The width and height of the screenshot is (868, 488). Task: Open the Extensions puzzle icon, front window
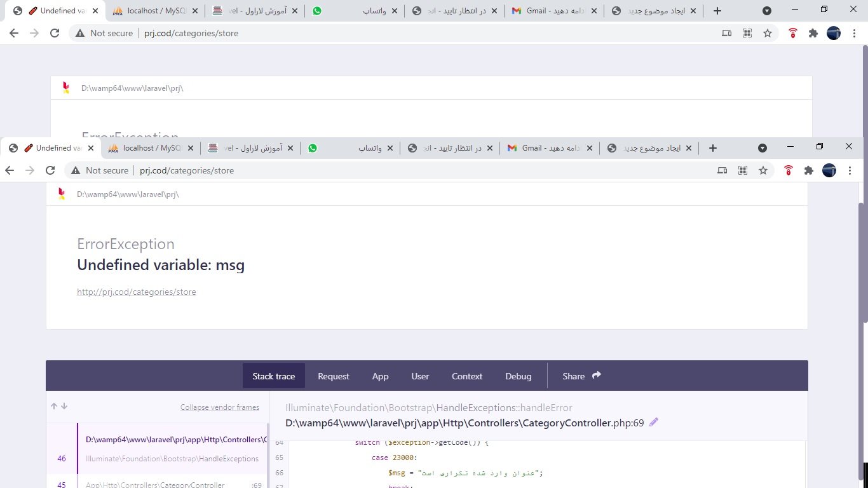tap(809, 170)
